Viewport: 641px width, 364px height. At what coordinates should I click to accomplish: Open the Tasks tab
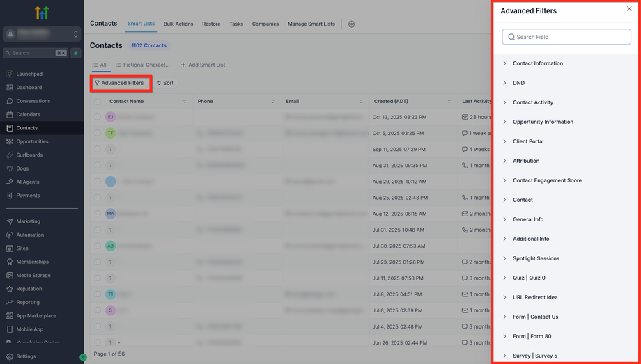coord(236,24)
